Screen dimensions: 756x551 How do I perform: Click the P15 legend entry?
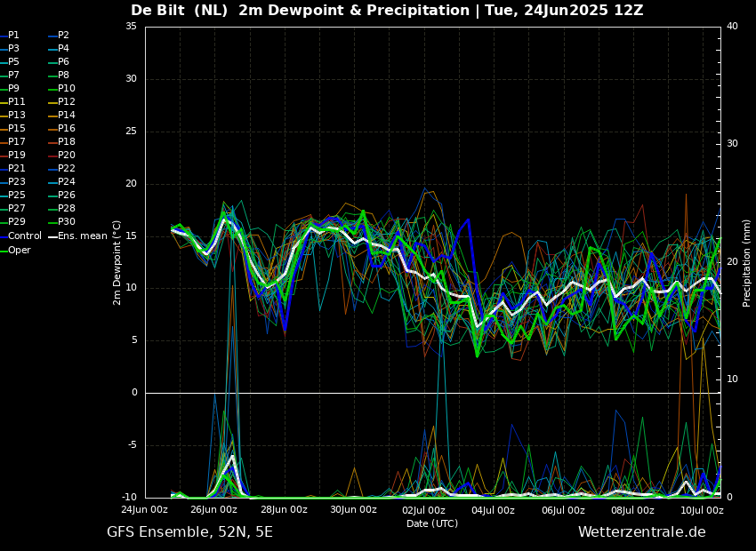[17, 129]
